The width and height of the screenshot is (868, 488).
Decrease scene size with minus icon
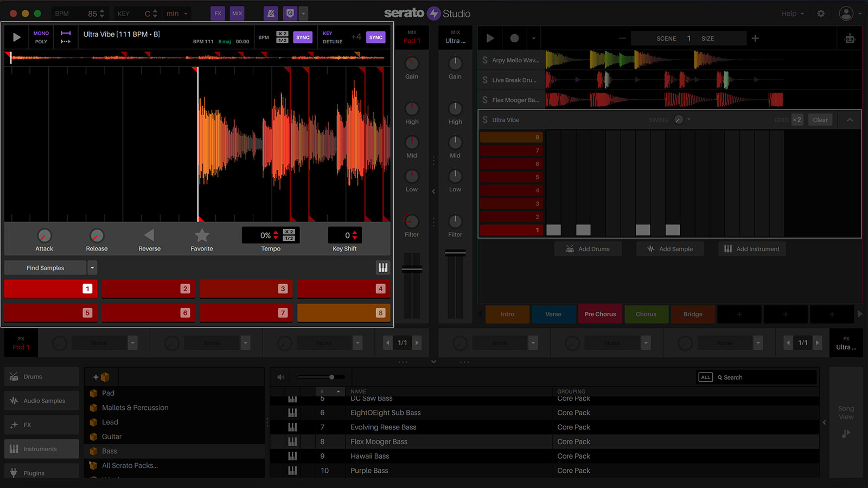(622, 38)
